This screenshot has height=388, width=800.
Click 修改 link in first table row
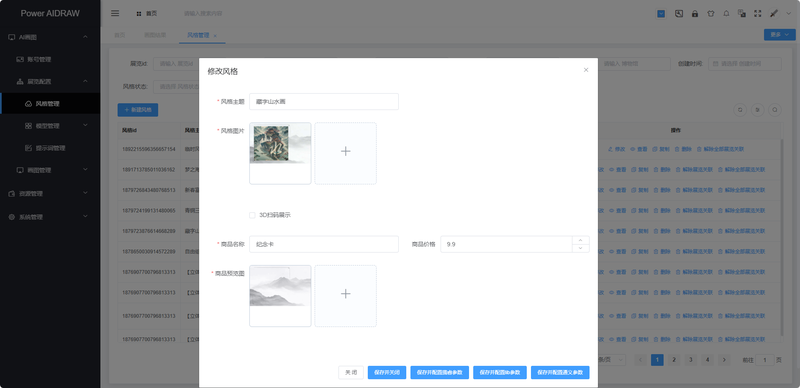coord(616,149)
